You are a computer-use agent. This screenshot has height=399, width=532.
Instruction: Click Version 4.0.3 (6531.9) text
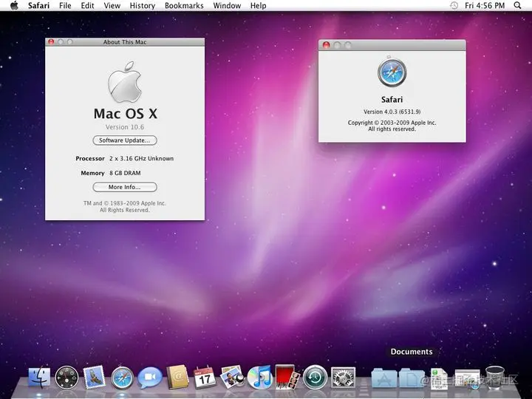click(392, 112)
